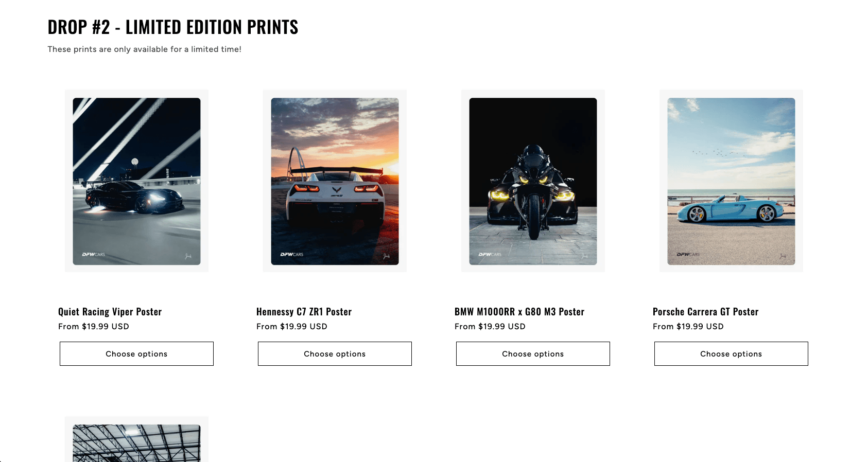Screen dimensions: 868x462
Task: Select the blue Porsche convertible poster thumbnail
Action: pyautogui.click(x=731, y=181)
